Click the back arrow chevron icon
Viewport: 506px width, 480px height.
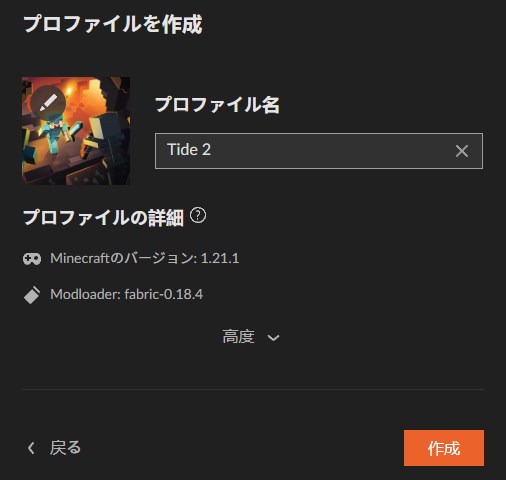click(x=31, y=448)
